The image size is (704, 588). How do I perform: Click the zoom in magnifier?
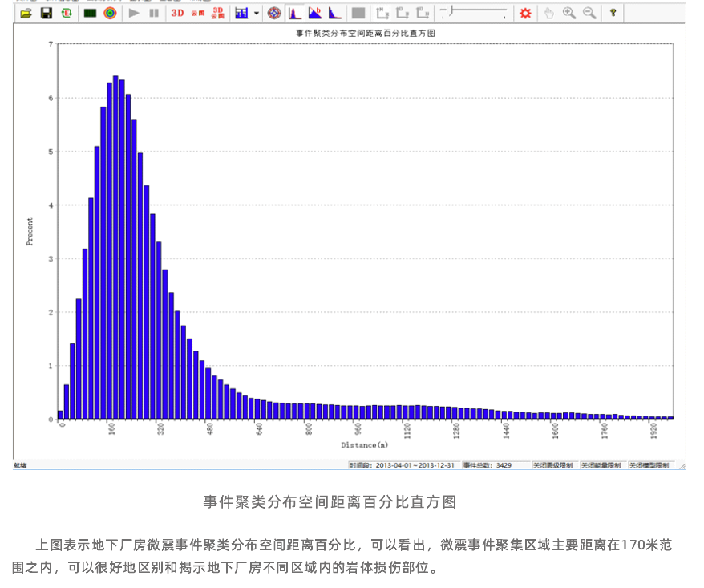[569, 14]
